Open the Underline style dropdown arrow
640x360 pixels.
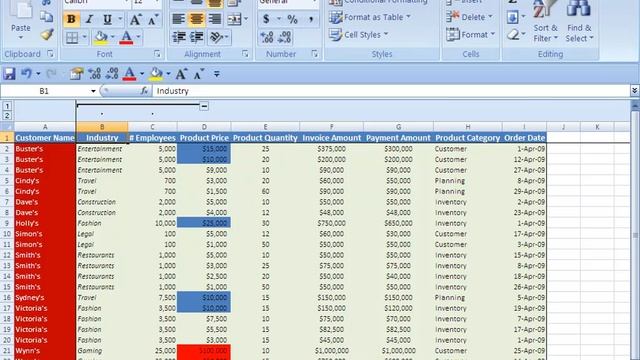pyautogui.click(x=120, y=19)
